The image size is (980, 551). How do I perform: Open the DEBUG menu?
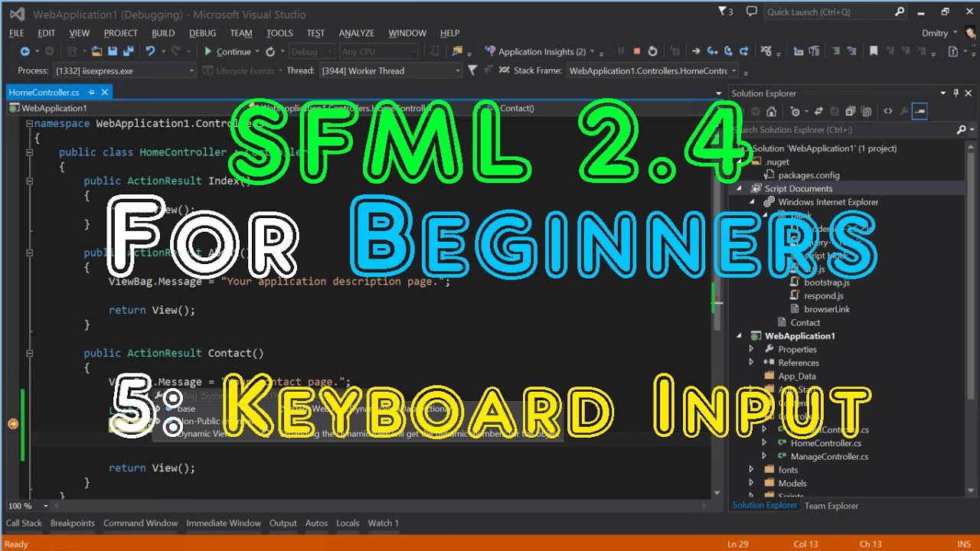click(x=203, y=33)
